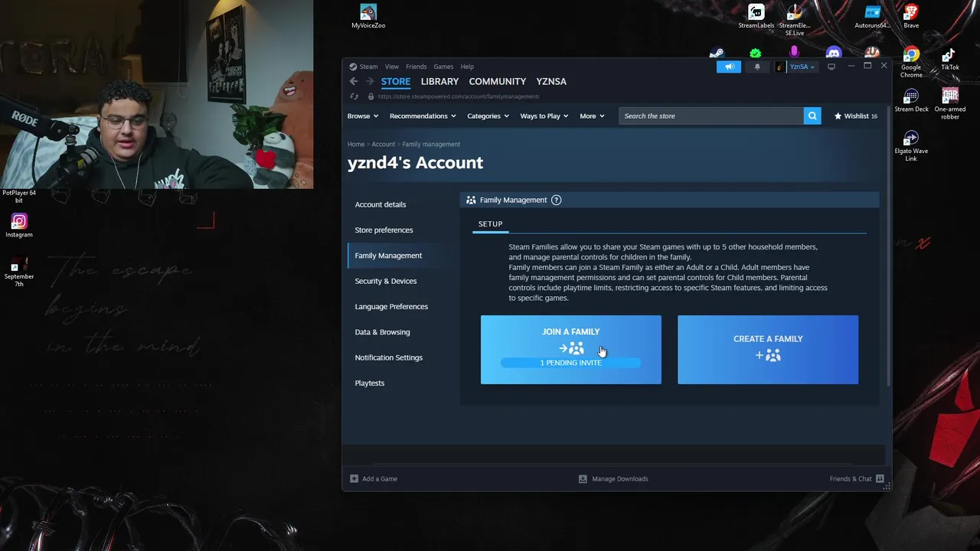Open the StreamLabels desktop shortcut

(x=756, y=17)
